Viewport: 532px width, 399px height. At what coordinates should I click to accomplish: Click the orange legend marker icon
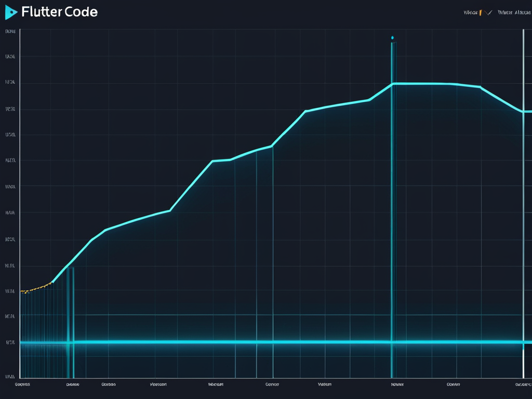tap(481, 12)
